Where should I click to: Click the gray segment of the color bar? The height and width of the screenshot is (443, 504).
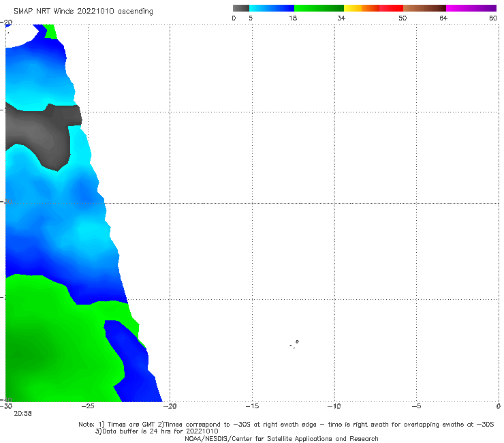[240, 8]
